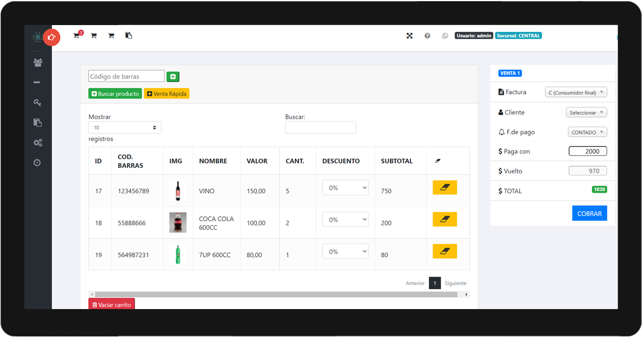The width and height of the screenshot is (644, 337).
Task: Remove the COCA COLA row with its eraser button
Action: tap(445, 220)
